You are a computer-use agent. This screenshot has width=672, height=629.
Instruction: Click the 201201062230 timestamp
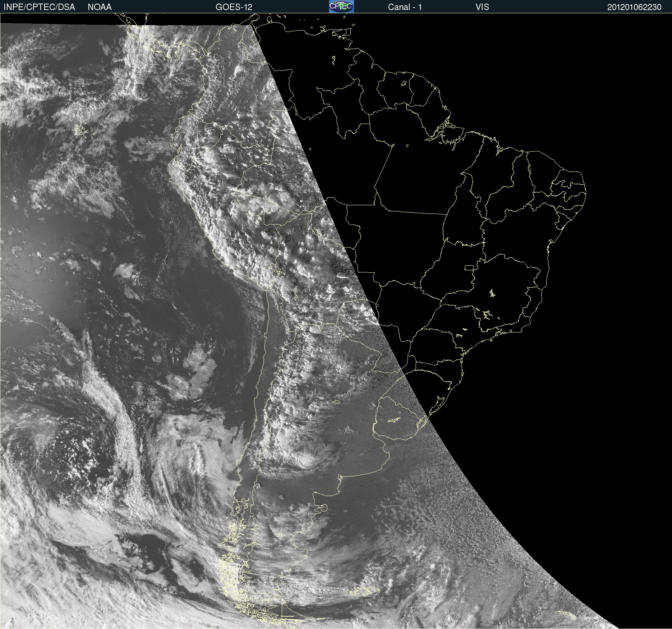(x=634, y=7)
